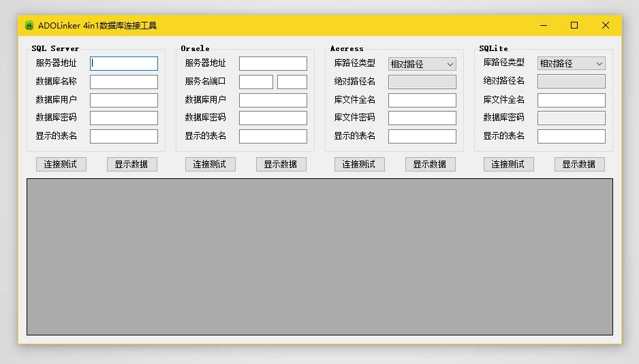Screen dimensions: 639x364
Task: Maximize the ADOLinker window
Action: click(574, 25)
